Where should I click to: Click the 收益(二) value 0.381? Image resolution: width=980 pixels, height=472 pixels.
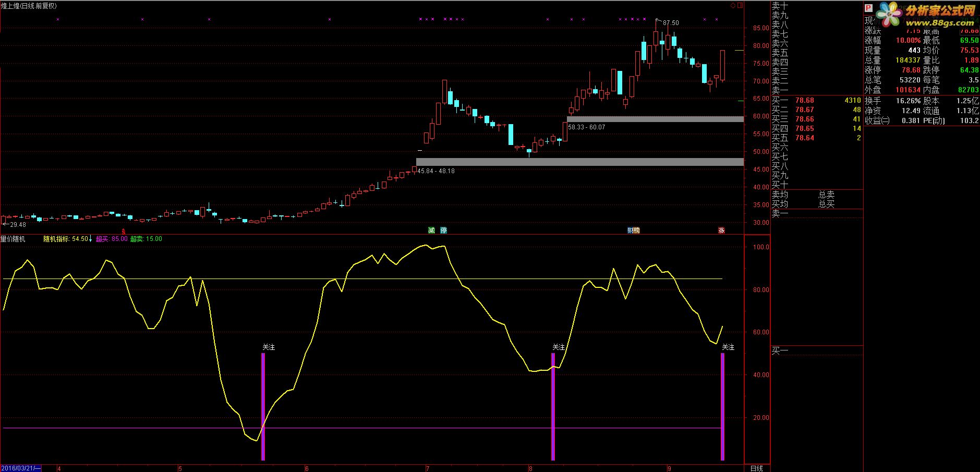pyautogui.click(x=911, y=120)
